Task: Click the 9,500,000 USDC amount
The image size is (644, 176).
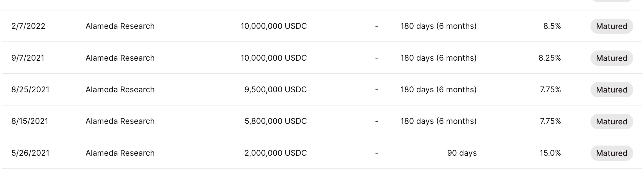Action: [x=276, y=90]
